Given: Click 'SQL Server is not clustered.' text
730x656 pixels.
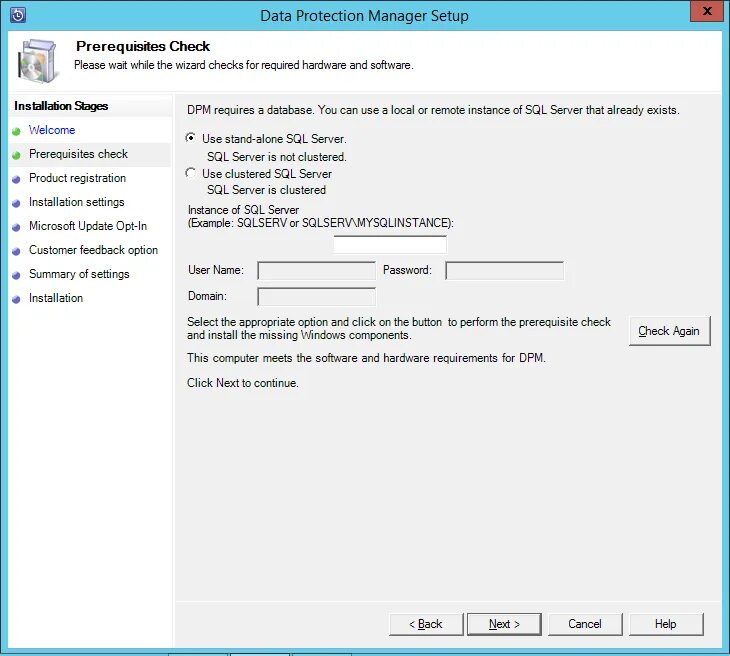Looking at the screenshot, I should click(x=277, y=157).
